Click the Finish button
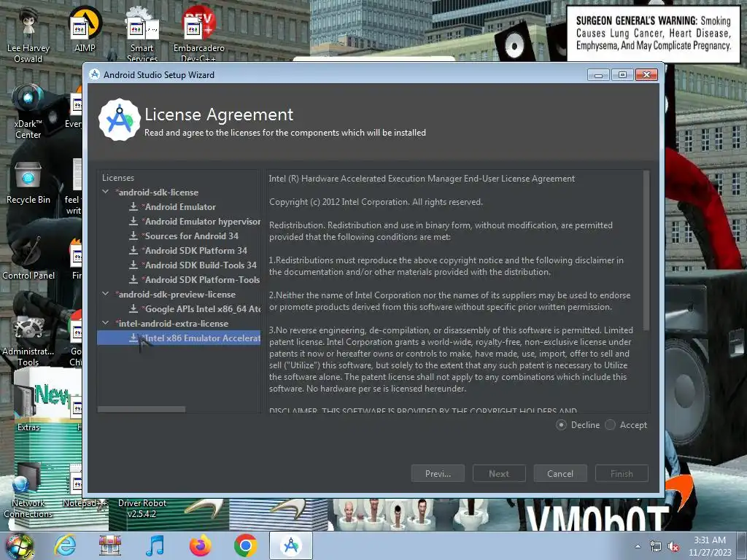Image resolution: width=747 pixels, height=560 pixels. pyautogui.click(x=622, y=473)
